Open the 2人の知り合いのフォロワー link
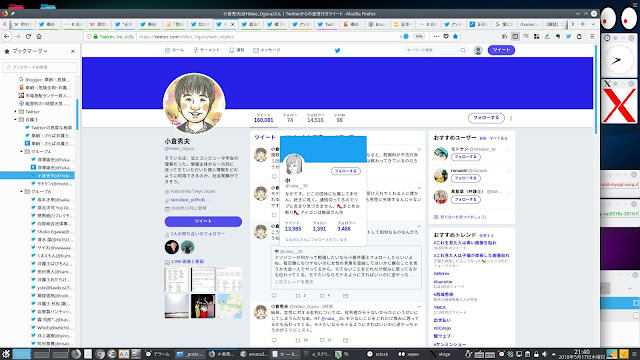The height and width of the screenshot is (360, 640). pyautogui.click(x=198, y=234)
